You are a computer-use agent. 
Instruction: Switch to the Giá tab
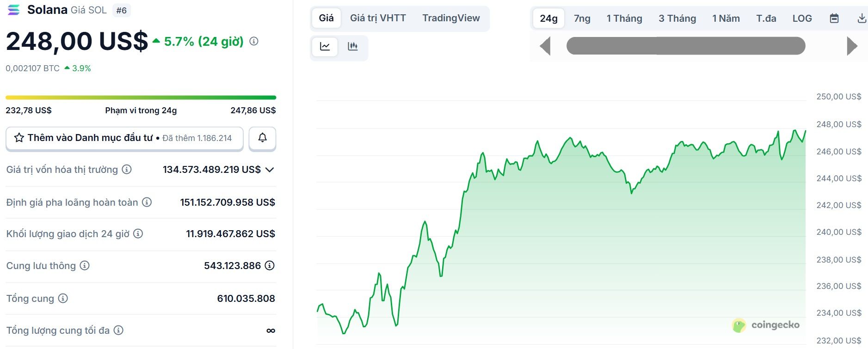(x=326, y=18)
